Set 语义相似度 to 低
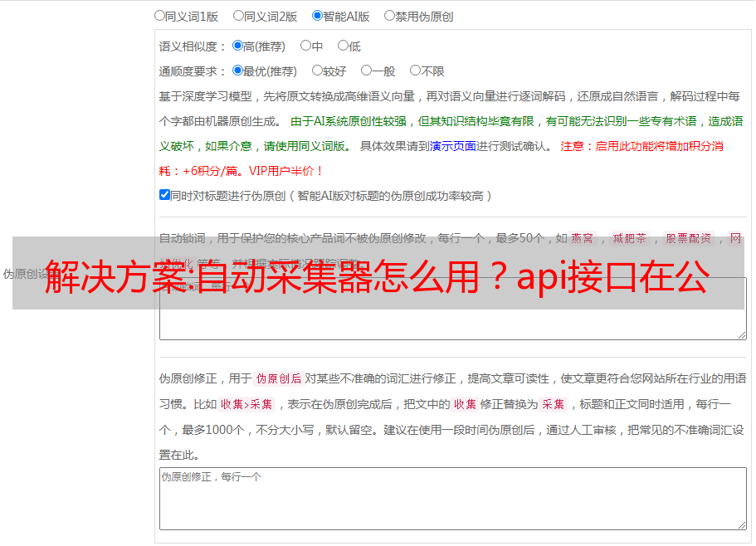 pos(343,46)
